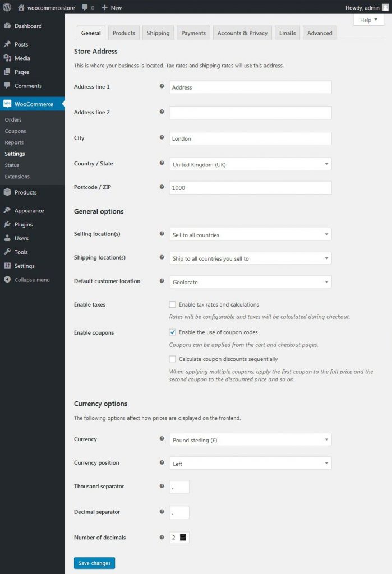
Task: Click the Save changes button
Action: pyautogui.click(x=94, y=563)
